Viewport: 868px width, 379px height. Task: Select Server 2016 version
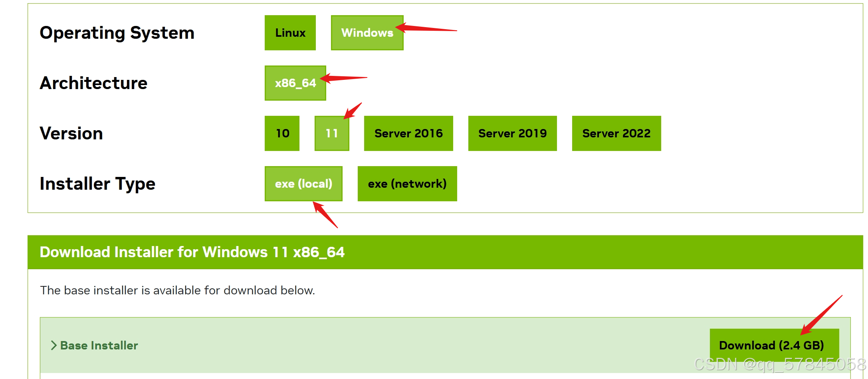[408, 133]
